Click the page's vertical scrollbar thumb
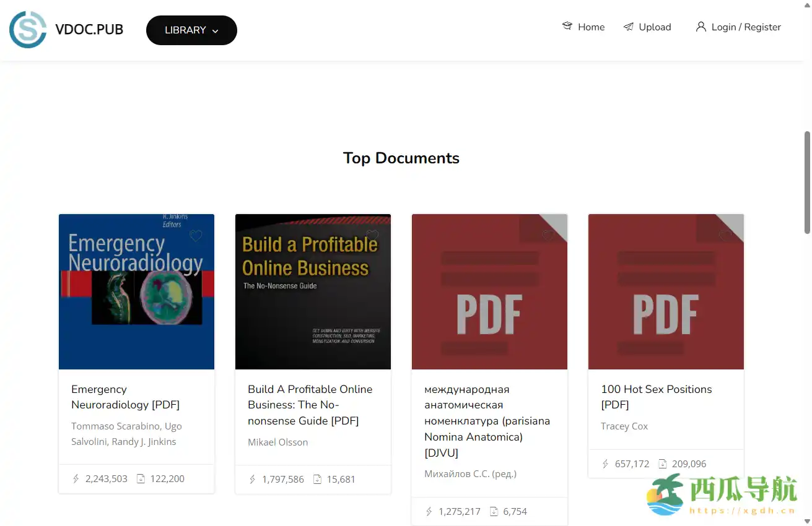 807,183
